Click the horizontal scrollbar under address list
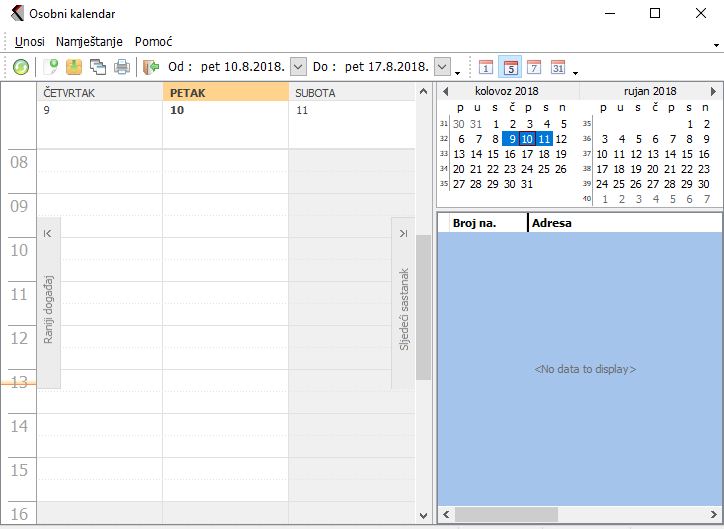This screenshot has width=724, height=529. pyautogui.click(x=580, y=514)
